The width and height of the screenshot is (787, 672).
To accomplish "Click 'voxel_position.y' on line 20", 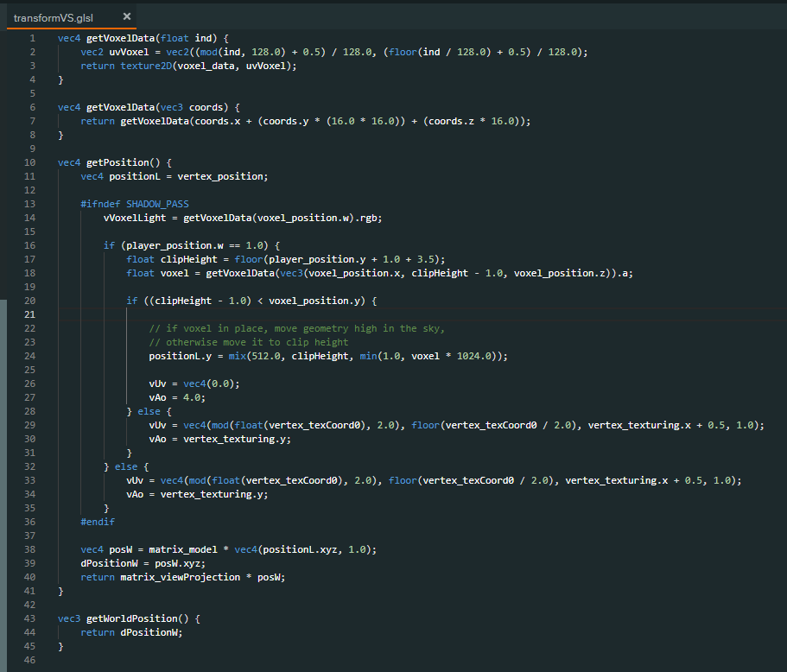I will 314,301.
